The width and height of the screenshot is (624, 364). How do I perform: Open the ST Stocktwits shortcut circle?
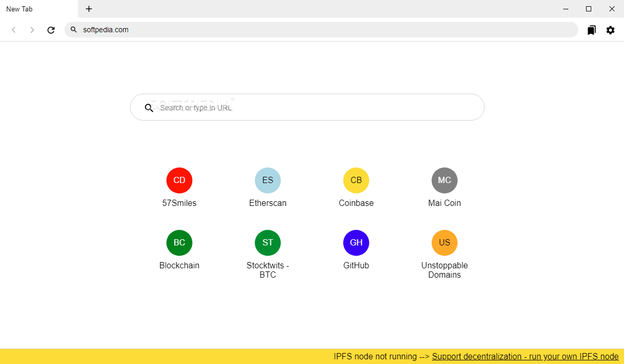268,243
